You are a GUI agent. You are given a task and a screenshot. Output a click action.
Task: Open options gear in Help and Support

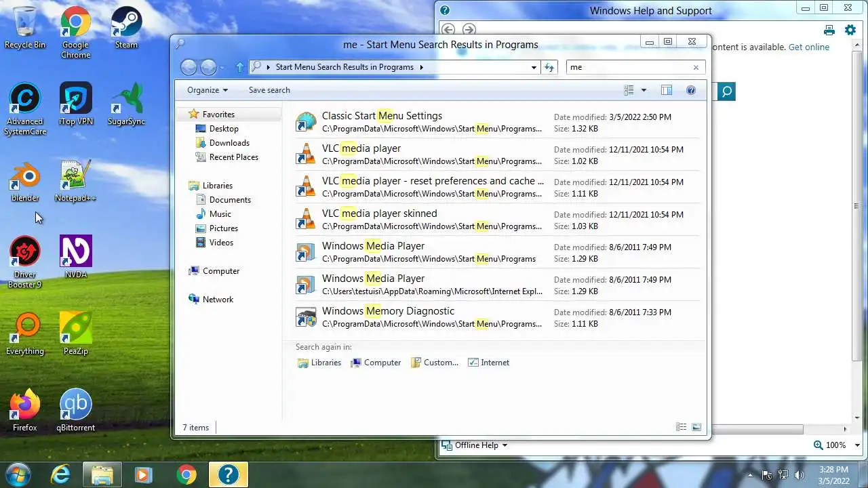click(850, 30)
